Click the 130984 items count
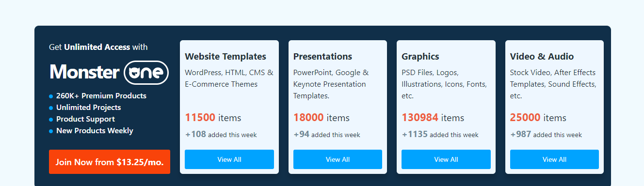The width and height of the screenshot is (644, 186). (x=433, y=118)
